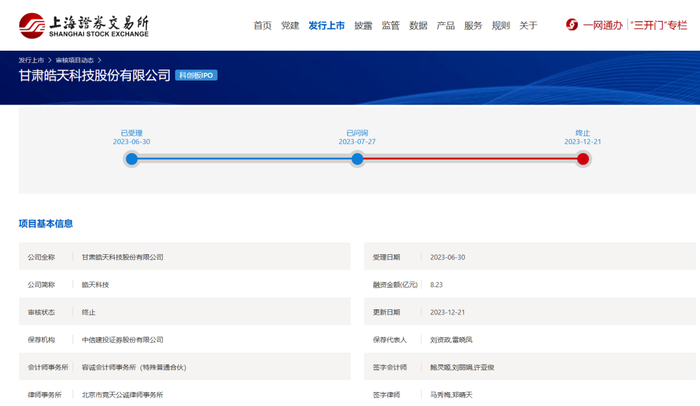Click the 一网通办 link
This screenshot has height=406, width=700.
pos(603,25)
